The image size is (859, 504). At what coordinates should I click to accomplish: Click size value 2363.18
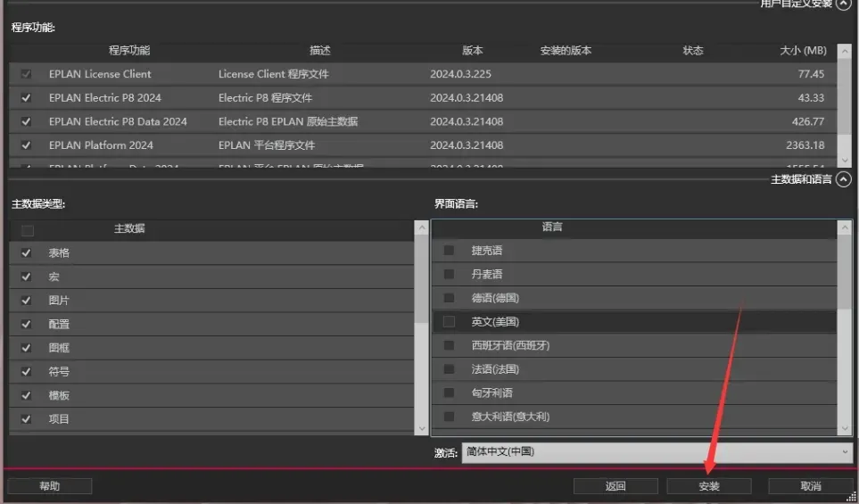805,145
